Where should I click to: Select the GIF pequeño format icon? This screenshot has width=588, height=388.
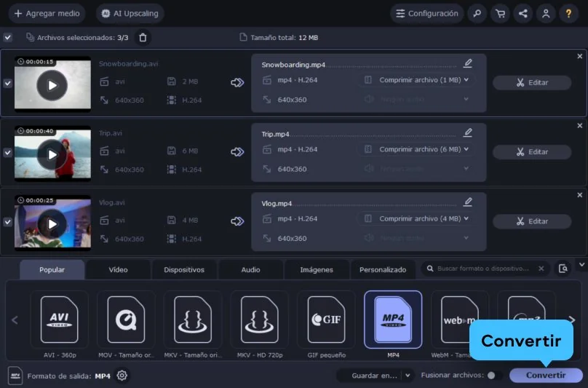(331, 320)
